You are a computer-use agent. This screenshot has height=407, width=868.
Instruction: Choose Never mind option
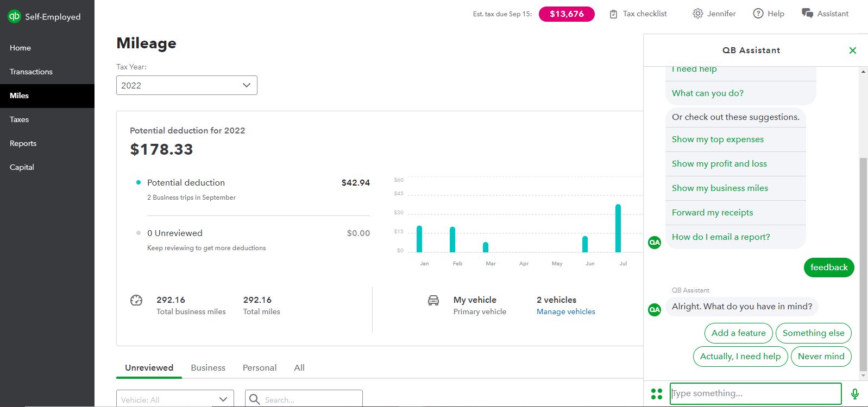[x=821, y=357]
